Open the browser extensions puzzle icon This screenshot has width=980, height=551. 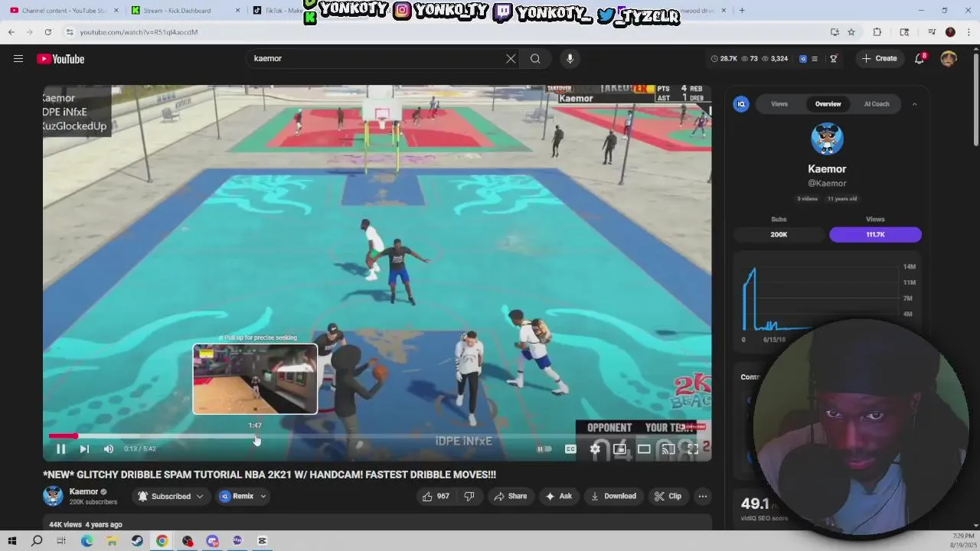click(x=877, y=32)
